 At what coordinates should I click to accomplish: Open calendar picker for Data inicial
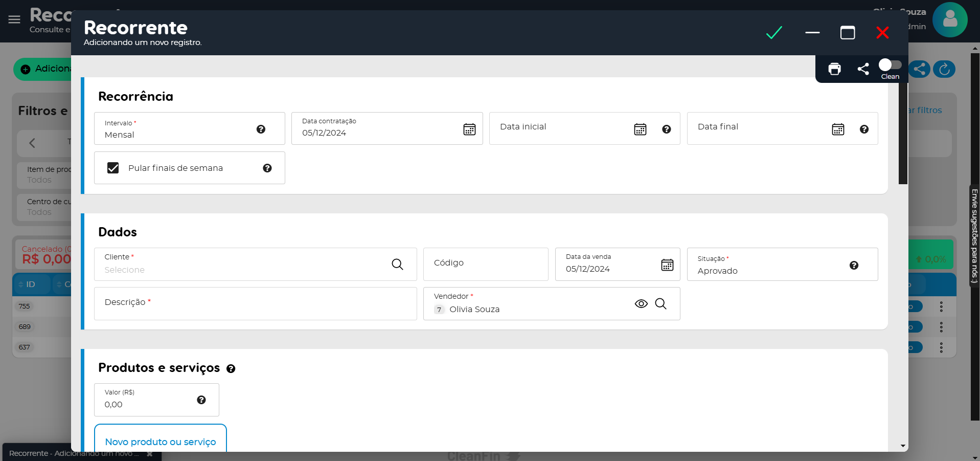tap(640, 129)
